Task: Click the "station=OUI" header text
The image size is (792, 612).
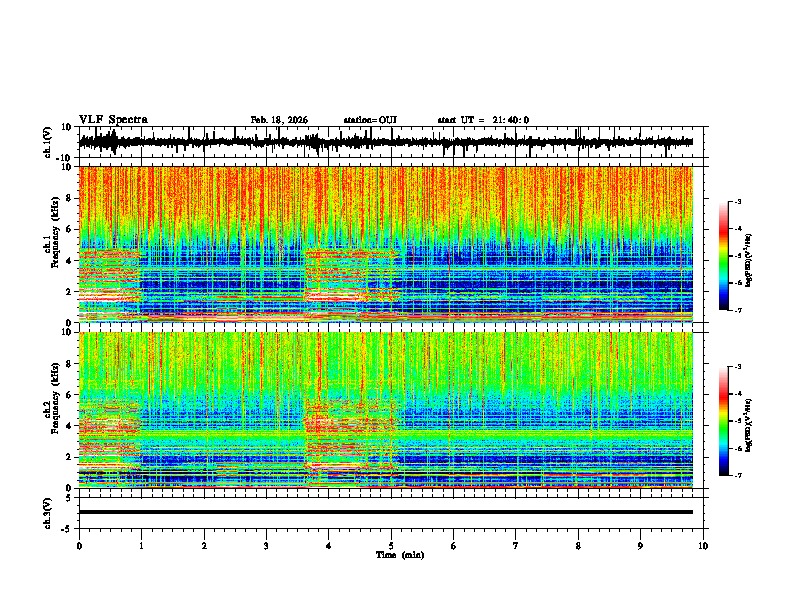Action: click(370, 120)
